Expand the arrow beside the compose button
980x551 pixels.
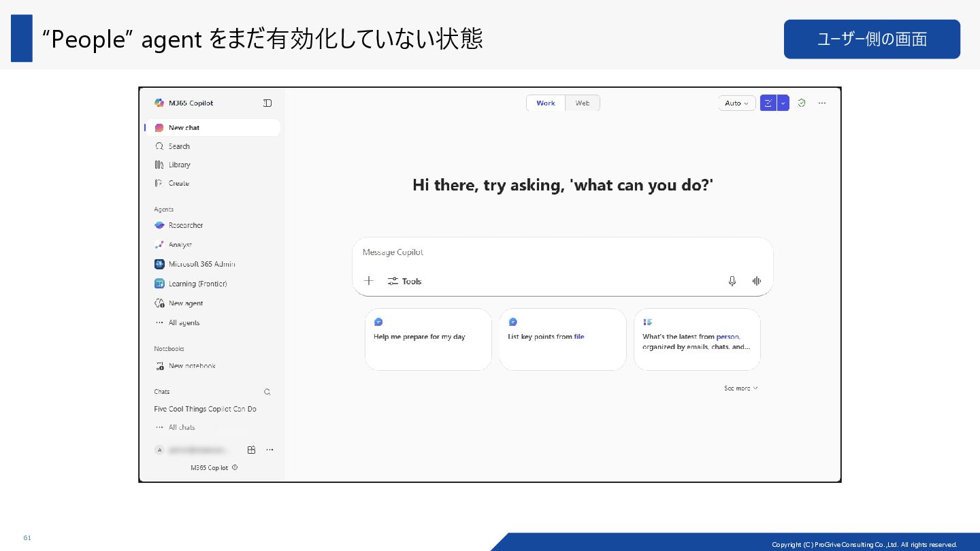(783, 103)
